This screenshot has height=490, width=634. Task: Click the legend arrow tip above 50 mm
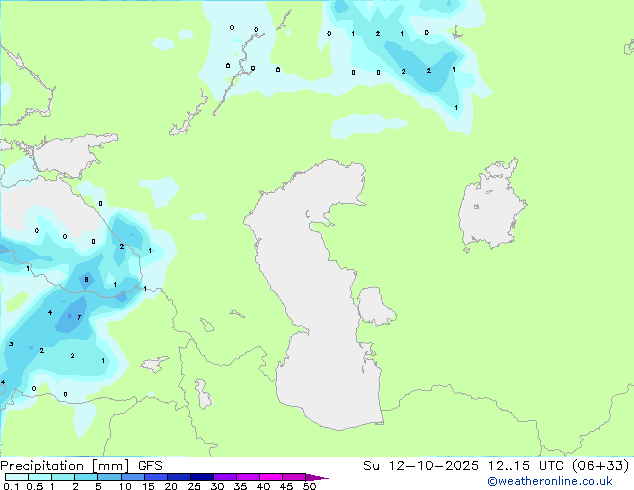pyautogui.click(x=317, y=477)
